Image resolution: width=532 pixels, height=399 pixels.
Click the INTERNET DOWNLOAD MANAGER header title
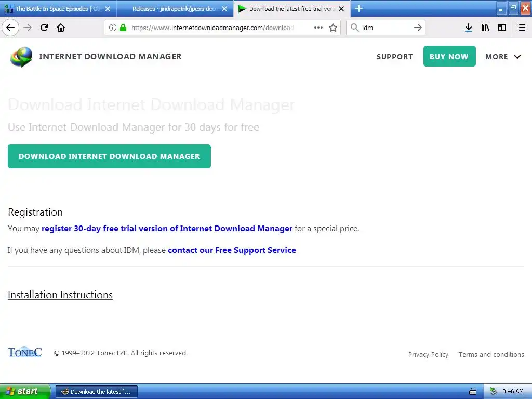(x=110, y=56)
